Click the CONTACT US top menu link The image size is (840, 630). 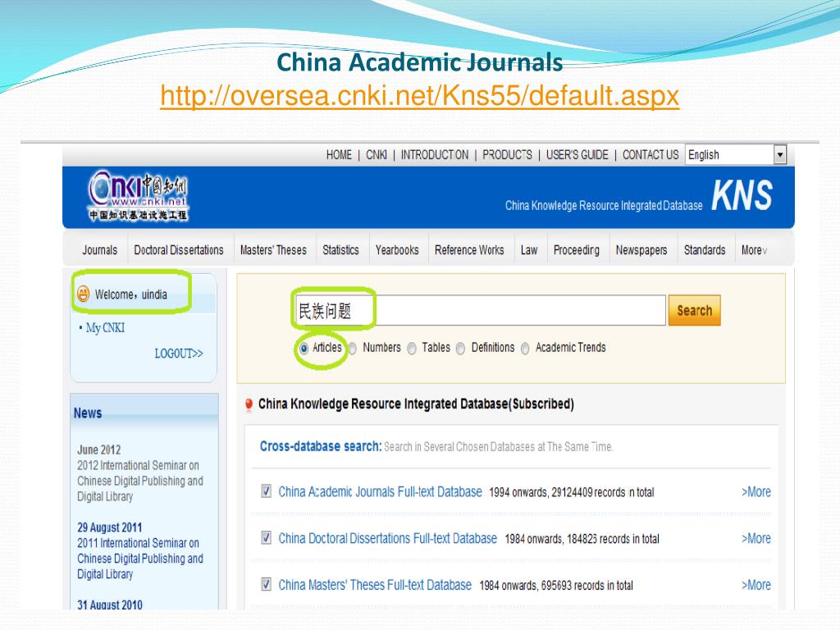coord(651,155)
